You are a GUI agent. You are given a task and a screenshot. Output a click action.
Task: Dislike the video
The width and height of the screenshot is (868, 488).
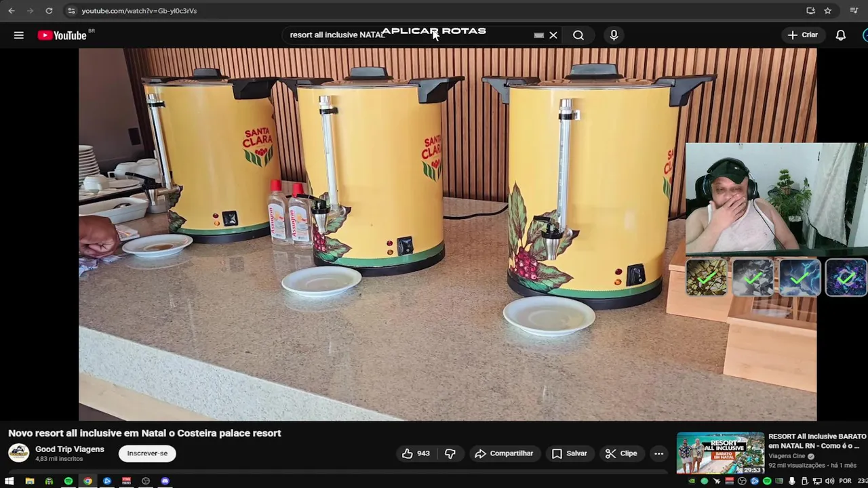click(450, 453)
